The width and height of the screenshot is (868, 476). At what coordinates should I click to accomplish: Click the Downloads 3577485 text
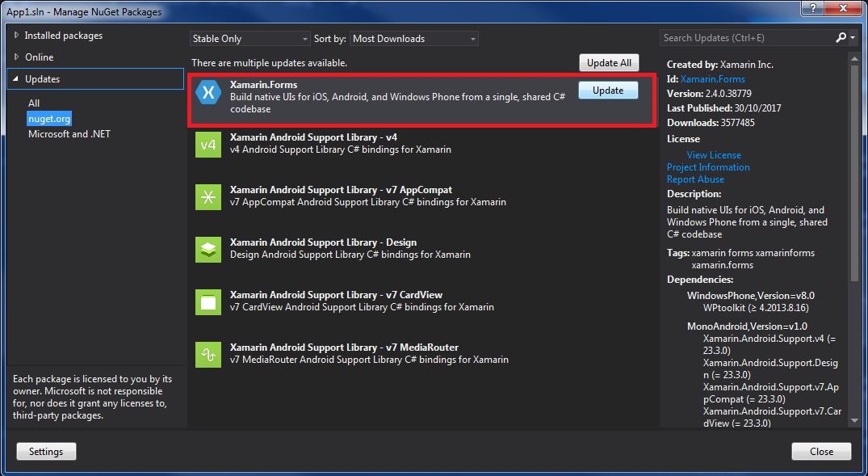711,123
